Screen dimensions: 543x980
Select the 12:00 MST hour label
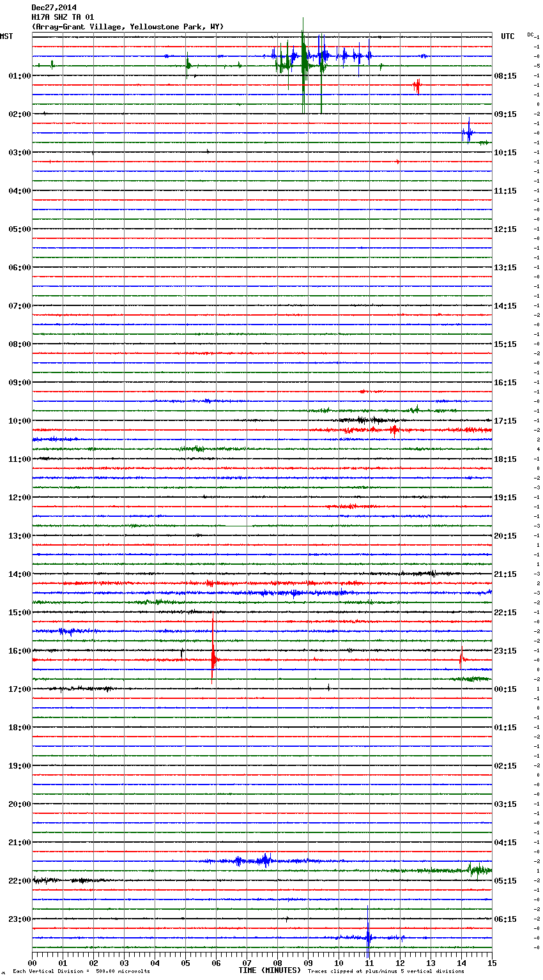pos(20,498)
